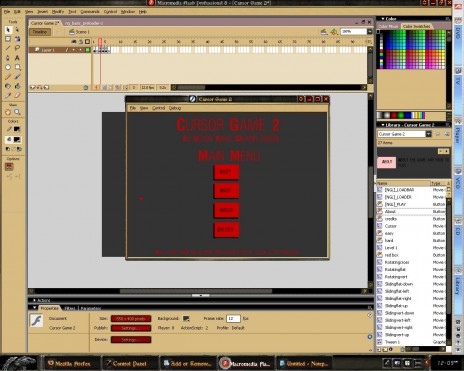464x371 pixels.
Task: Select the Subselection tool
Action: point(17,30)
